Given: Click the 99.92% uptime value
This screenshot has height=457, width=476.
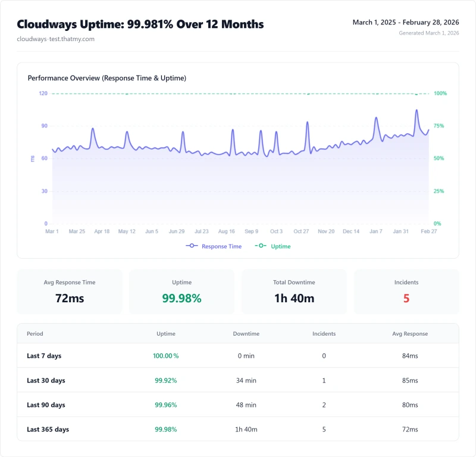Looking at the screenshot, I should coord(166,380).
